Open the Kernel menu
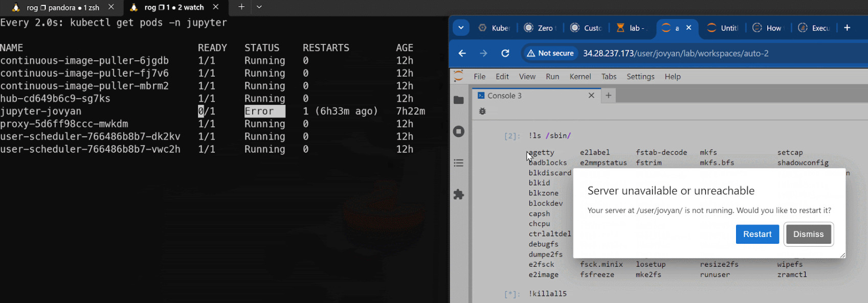This screenshot has height=303, width=868. [x=580, y=77]
